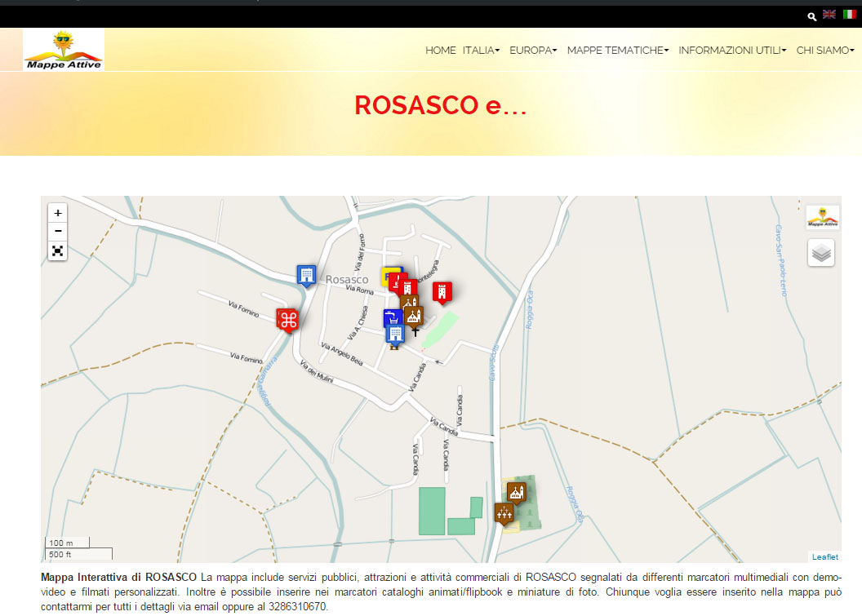Image resolution: width=862 pixels, height=616 pixels.
Task: Click the ROSASCO e... page title
Action: pyautogui.click(x=440, y=105)
